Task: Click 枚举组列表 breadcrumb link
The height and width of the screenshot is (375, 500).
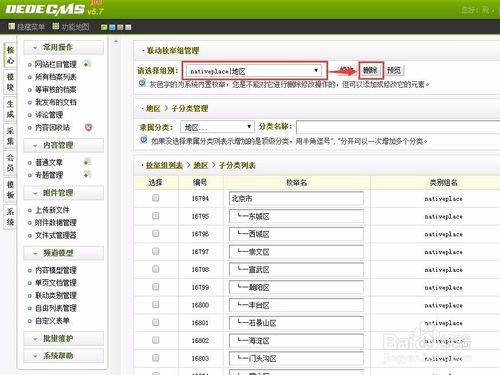Action: (x=164, y=165)
